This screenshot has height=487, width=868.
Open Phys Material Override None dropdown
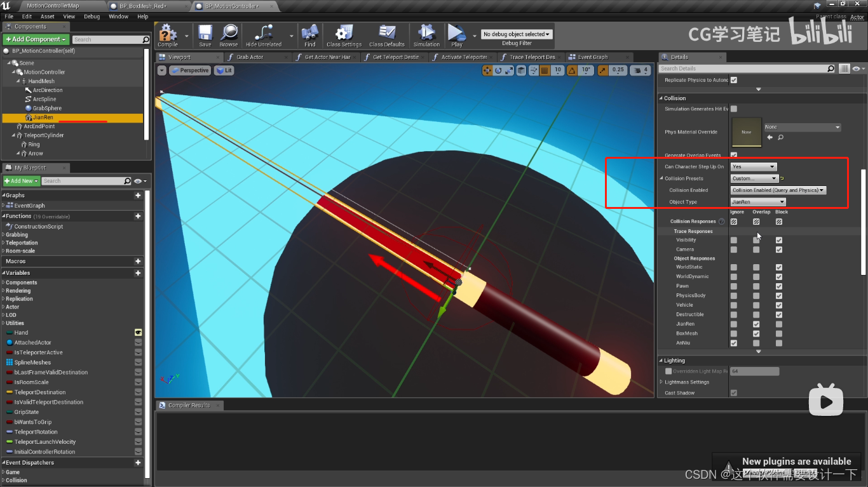[x=803, y=127]
